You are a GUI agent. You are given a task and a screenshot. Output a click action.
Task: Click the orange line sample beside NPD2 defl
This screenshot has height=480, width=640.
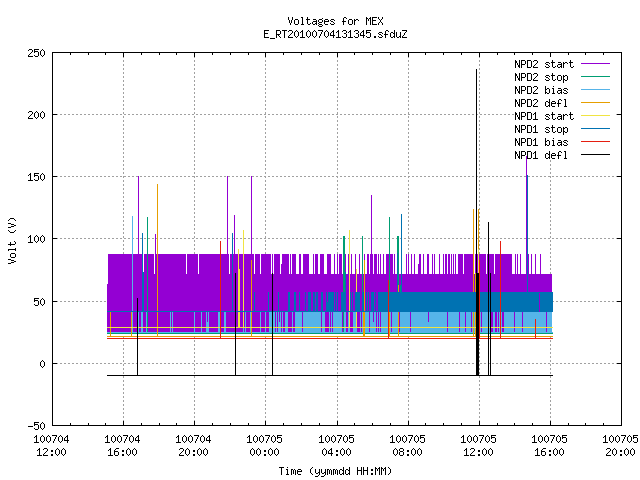596,102
